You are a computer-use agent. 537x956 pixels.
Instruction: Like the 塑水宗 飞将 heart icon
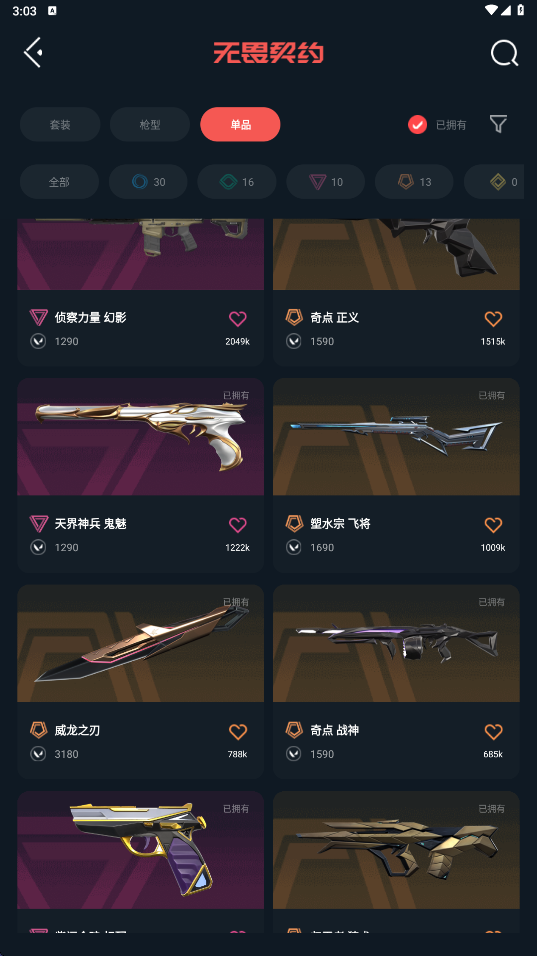(493, 524)
